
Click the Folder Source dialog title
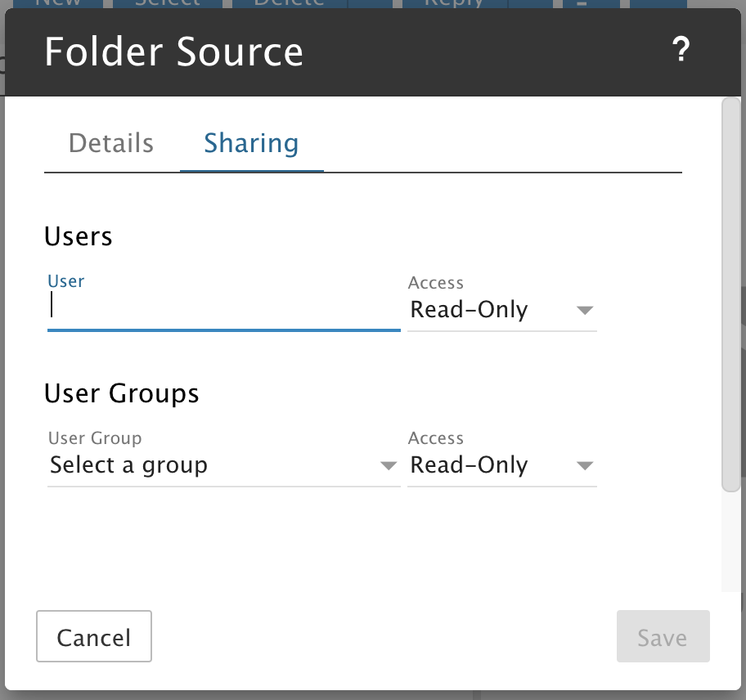pos(173,52)
